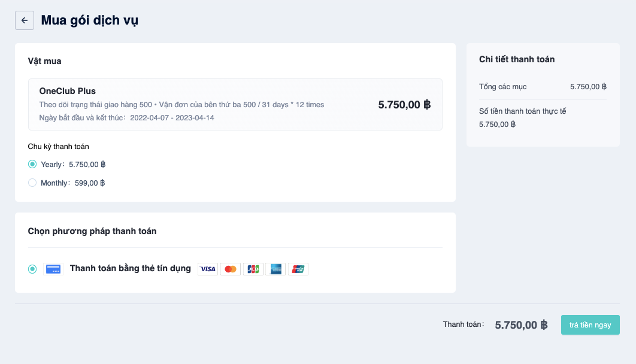Click the 'Mua gói dịch vụ' heading
The width and height of the screenshot is (636, 364).
(x=90, y=20)
